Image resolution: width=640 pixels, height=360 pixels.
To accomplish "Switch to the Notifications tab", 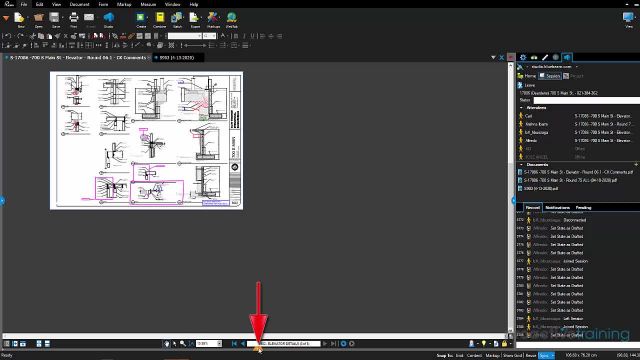I will 558,208.
